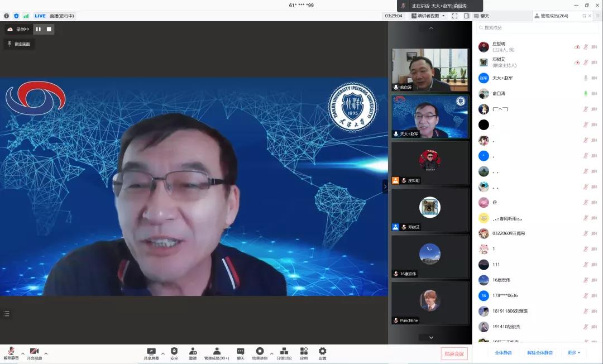603x364 pixels.
Task: Click the End Meeting (结束会议) button
Action: pyautogui.click(x=454, y=353)
